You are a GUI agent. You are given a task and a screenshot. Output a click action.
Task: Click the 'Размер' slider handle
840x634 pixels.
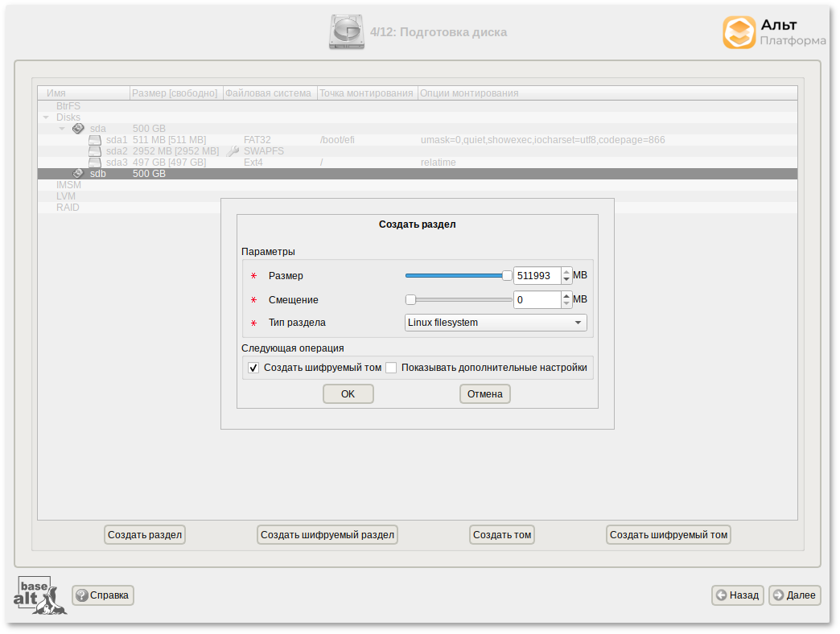tap(507, 276)
